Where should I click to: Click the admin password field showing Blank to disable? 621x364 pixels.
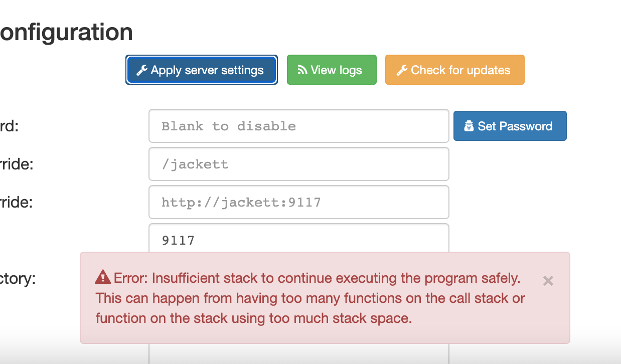pos(298,126)
